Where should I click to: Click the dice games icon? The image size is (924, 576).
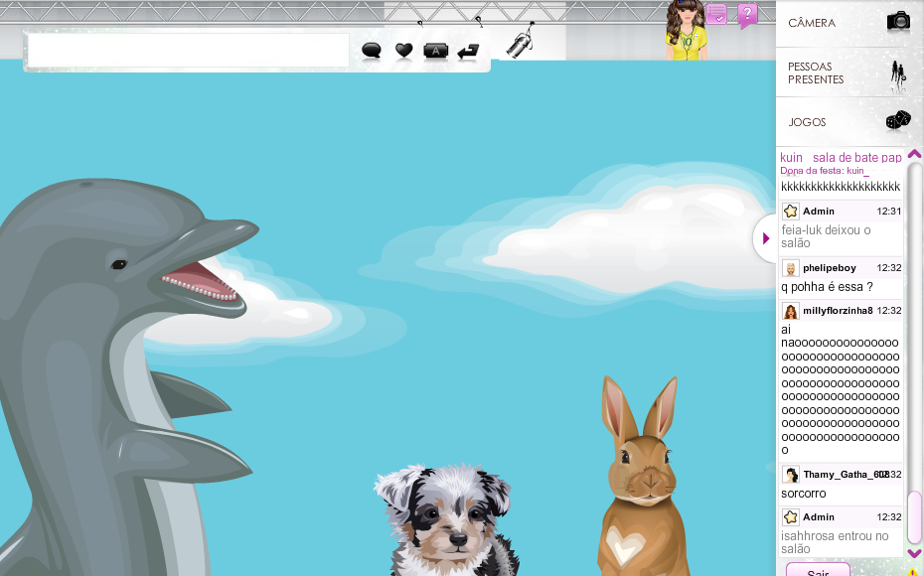[x=898, y=119]
